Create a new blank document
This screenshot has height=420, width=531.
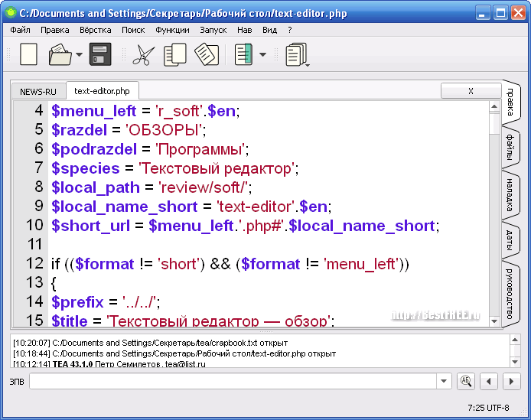tap(29, 54)
